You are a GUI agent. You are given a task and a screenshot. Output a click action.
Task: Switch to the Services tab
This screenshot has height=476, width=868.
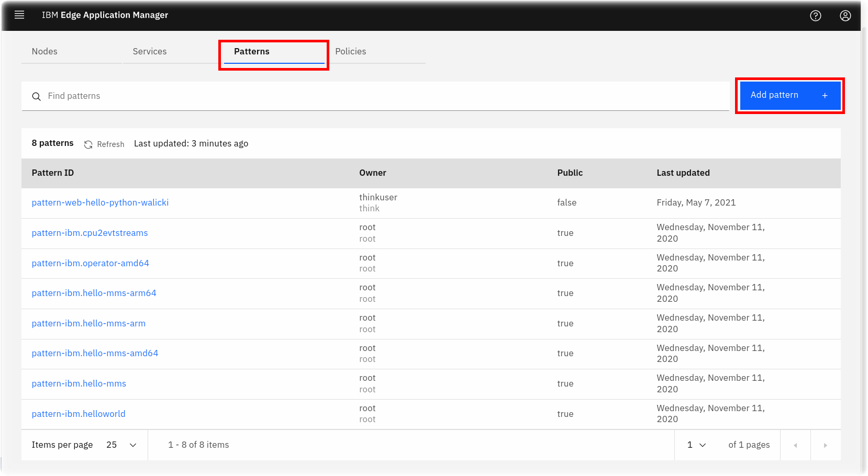click(173, 51)
